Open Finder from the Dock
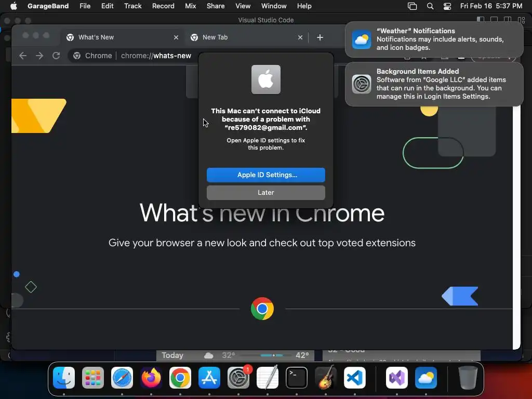532x399 pixels. [x=64, y=378]
